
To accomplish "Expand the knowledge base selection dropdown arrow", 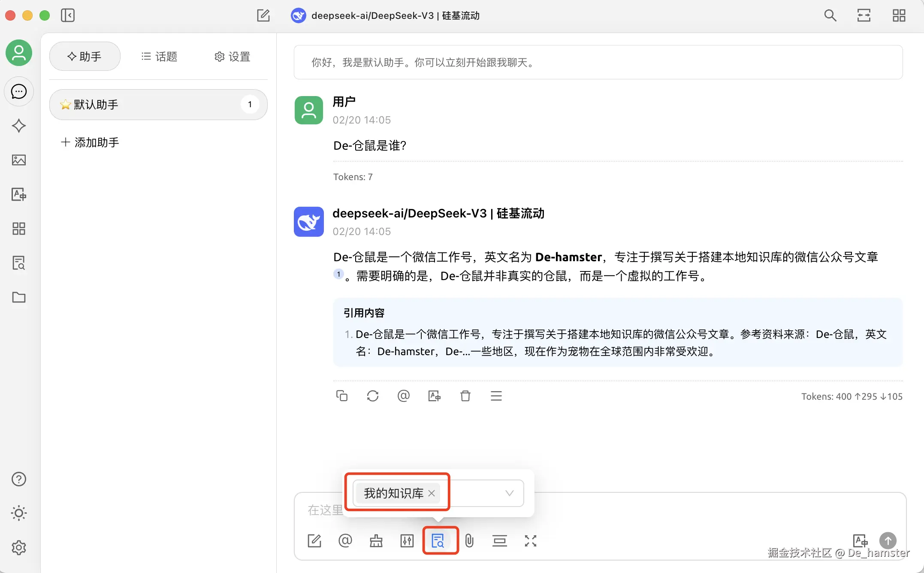I will (x=509, y=493).
